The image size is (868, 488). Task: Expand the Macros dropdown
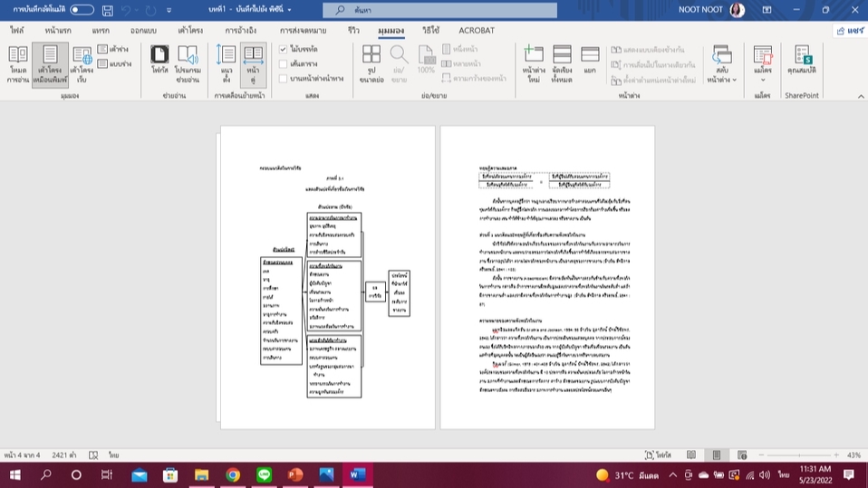[762, 64]
